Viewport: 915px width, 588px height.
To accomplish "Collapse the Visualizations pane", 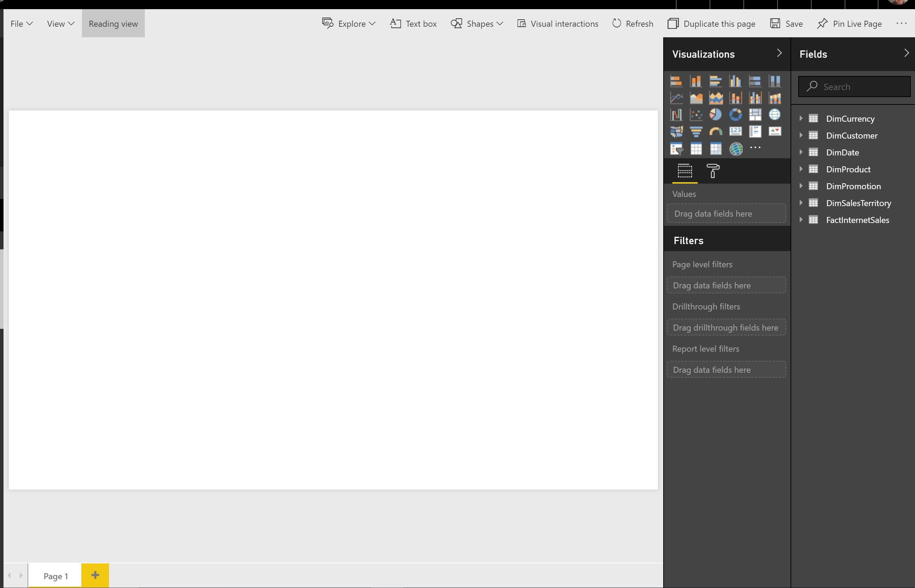I will pyautogui.click(x=779, y=53).
